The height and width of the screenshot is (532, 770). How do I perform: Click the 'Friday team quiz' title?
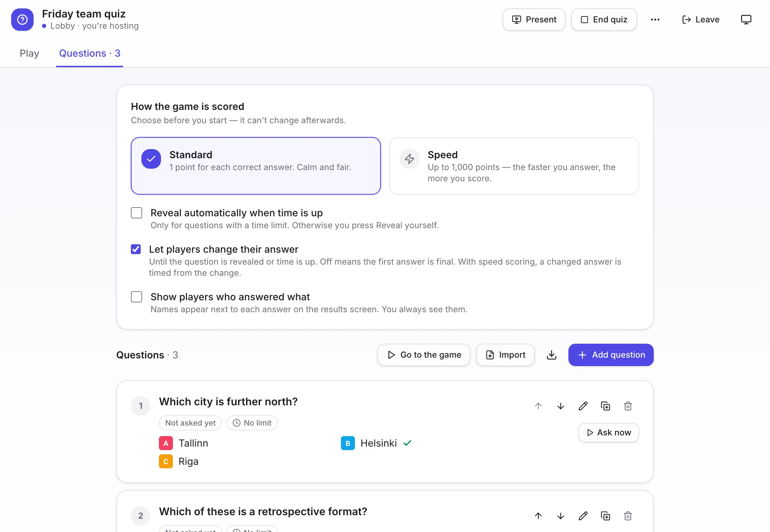84,14
